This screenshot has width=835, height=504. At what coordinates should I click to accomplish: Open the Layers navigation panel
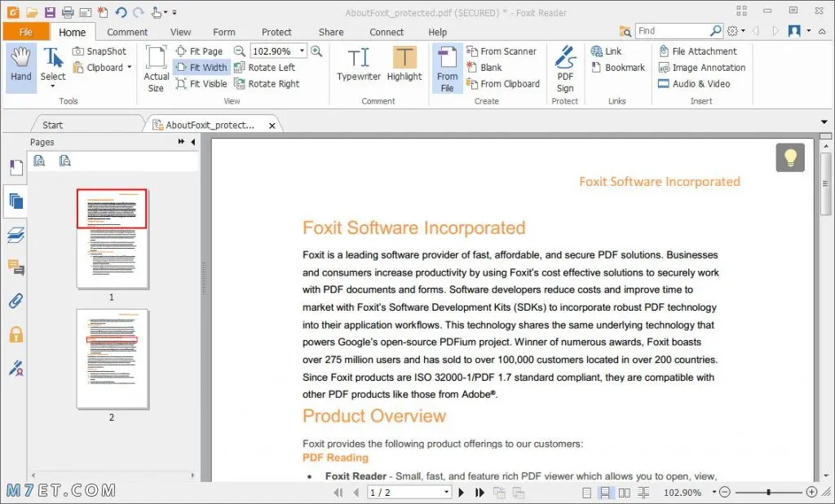tap(16, 235)
